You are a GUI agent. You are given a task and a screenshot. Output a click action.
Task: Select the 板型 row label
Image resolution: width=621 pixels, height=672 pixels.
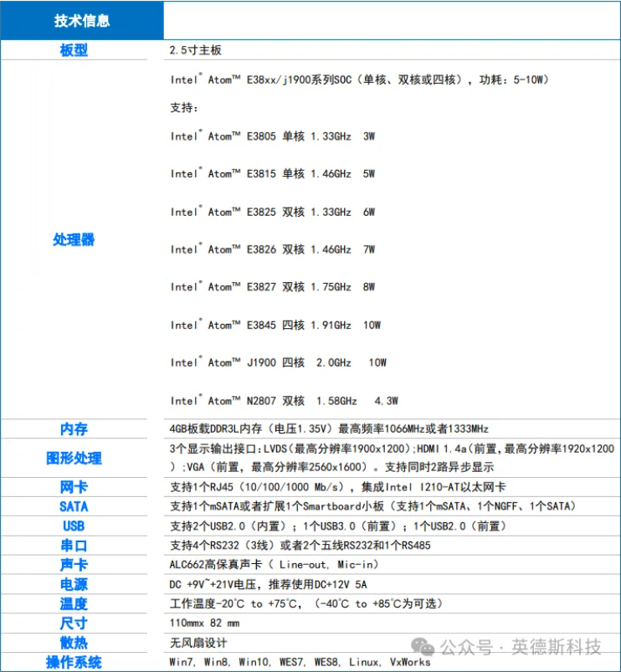click(74, 50)
